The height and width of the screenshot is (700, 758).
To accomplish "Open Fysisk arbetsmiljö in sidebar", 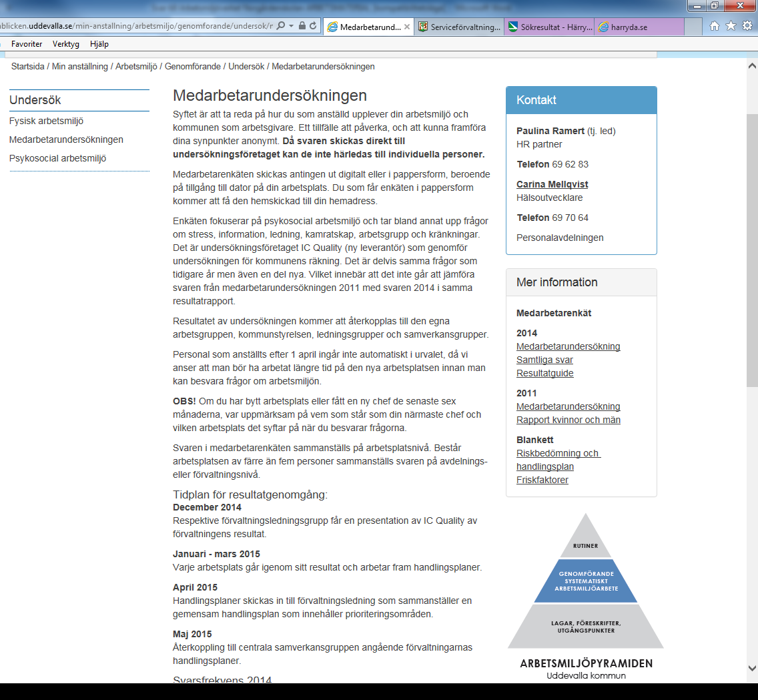I will coord(47,121).
